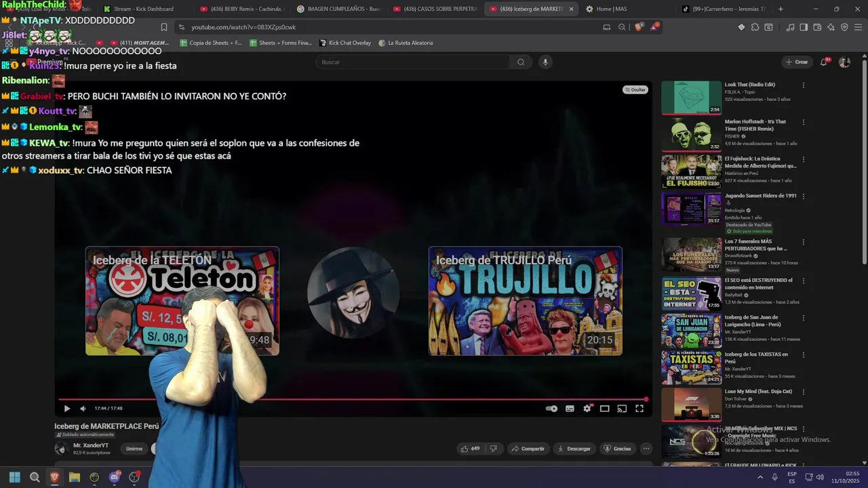The width and height of the screenshot is (868, 488).
Task: Toggle subtitles in the video player
Action: coord(570,409)
